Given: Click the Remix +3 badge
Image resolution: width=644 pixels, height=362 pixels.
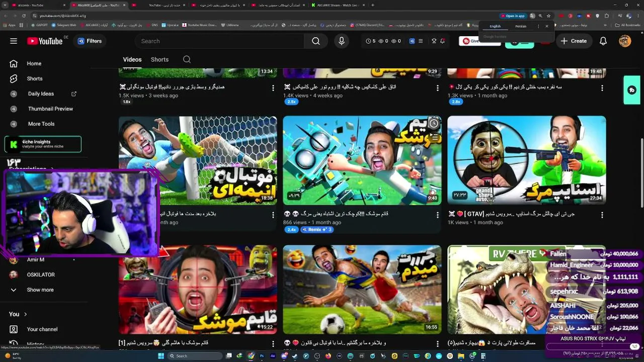Looking at the screenshot, I should [317, 230].
